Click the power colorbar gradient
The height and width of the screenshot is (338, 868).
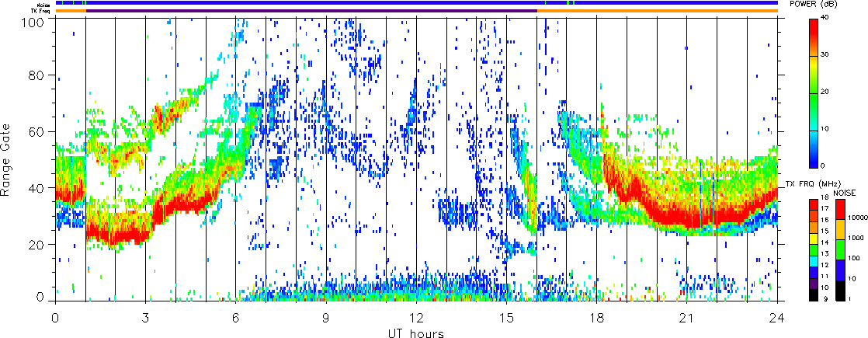[x=814, y=93]
